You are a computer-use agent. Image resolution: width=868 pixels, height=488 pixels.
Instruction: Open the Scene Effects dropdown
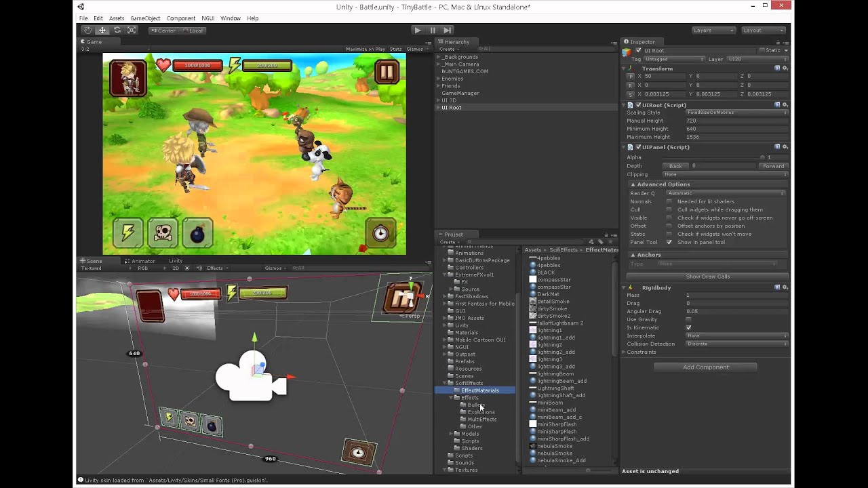218,268
